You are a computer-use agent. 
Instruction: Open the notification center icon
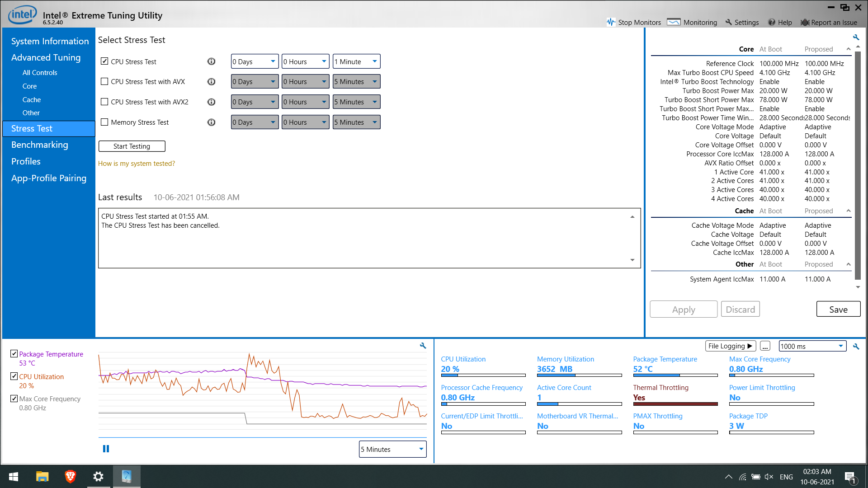point(850,477)
